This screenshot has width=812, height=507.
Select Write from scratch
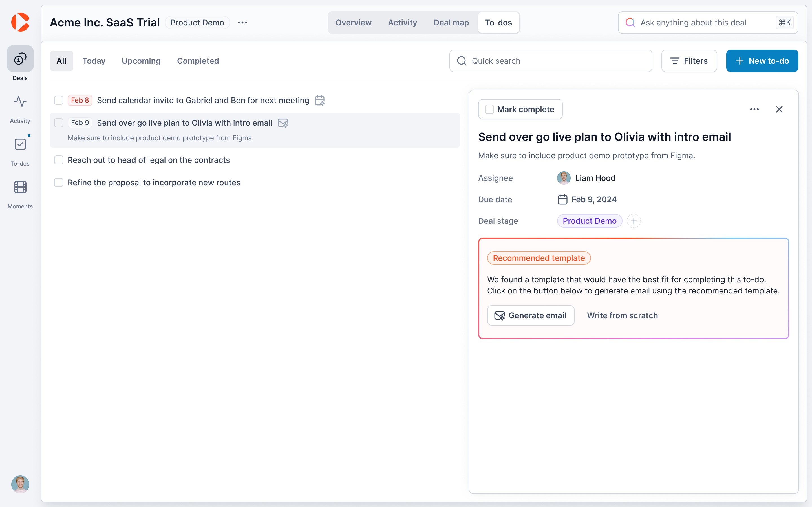(x=622, y=315)
